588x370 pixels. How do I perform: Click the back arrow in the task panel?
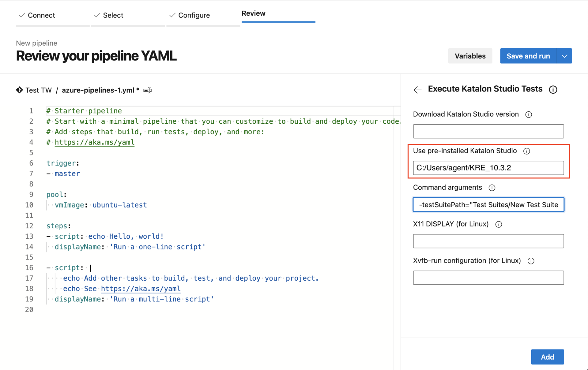click(417, 90)
